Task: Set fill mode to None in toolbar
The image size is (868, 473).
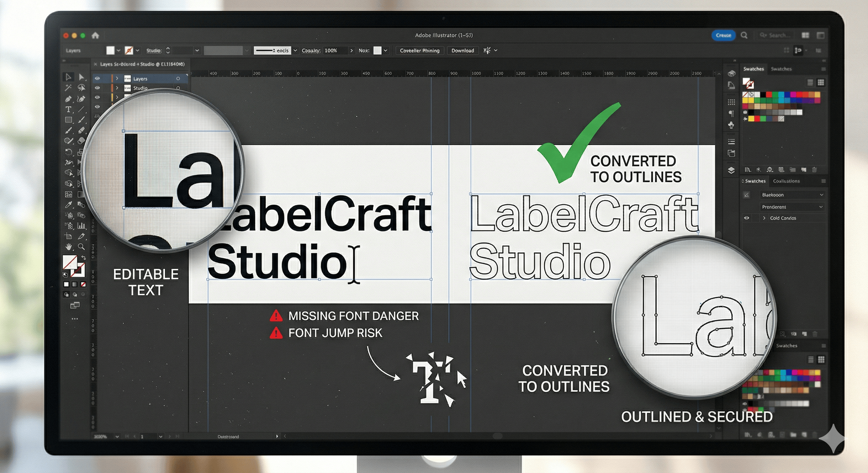Action: click(83, 285)
